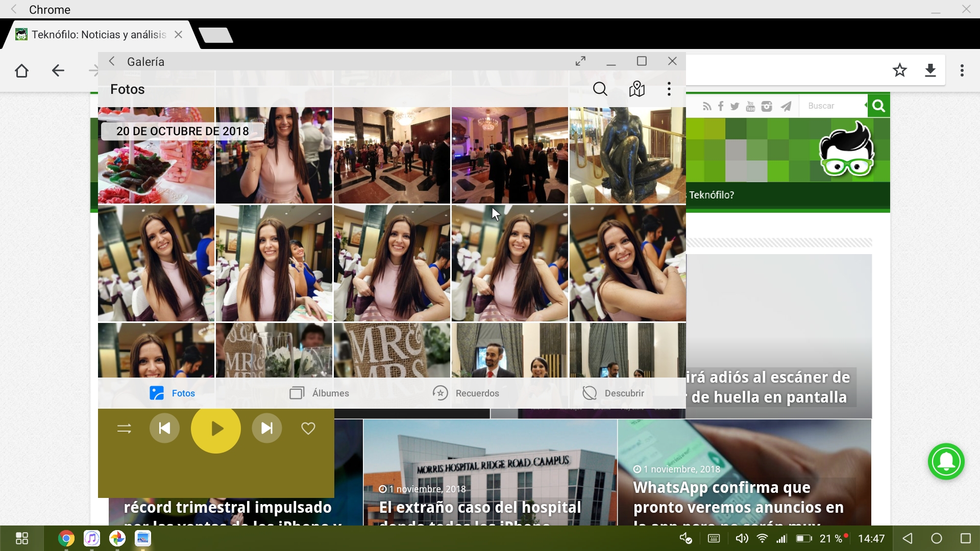Open Teknófilo YouTube icon

[x=750, y=106]
